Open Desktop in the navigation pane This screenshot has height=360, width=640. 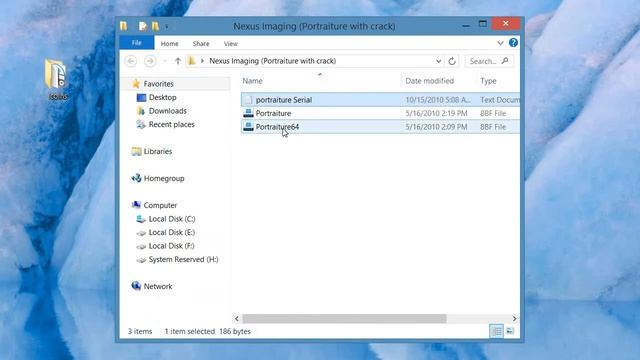(x=162, y=97)
